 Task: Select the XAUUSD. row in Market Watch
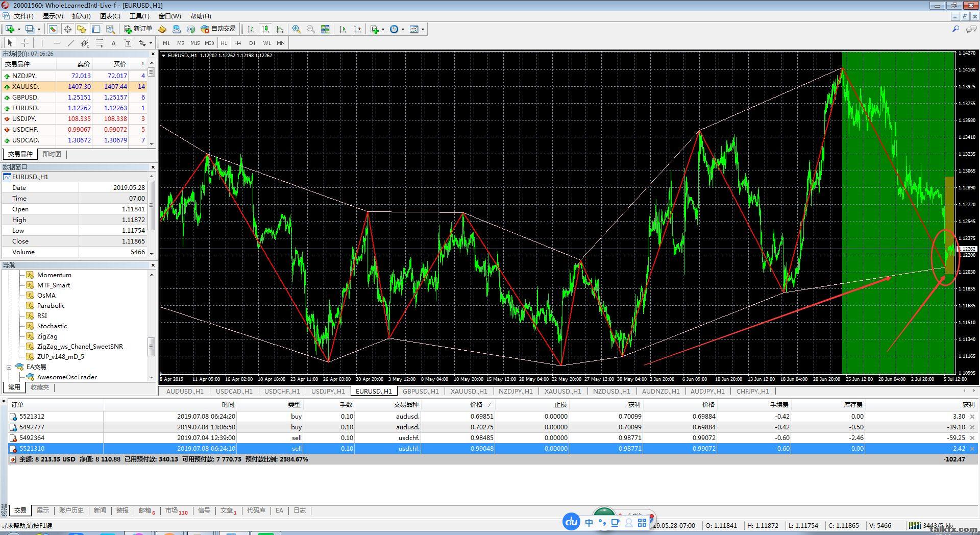coord(75,87)
